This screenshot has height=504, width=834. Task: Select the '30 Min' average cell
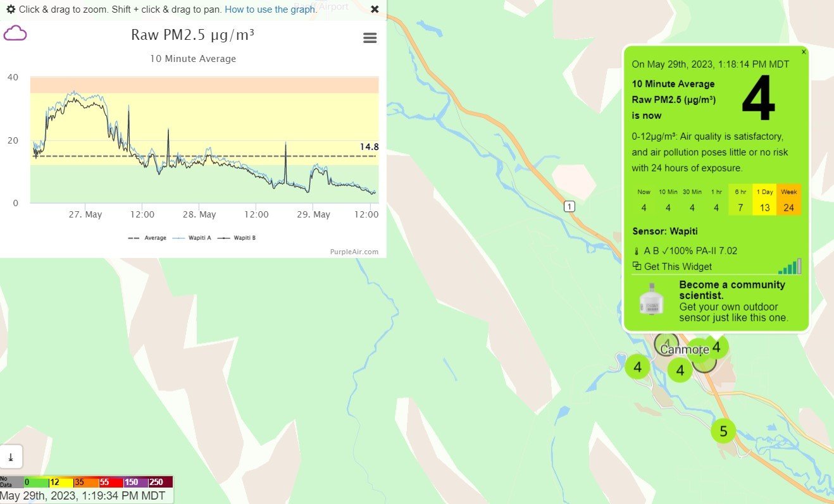[x=692, y=200]
